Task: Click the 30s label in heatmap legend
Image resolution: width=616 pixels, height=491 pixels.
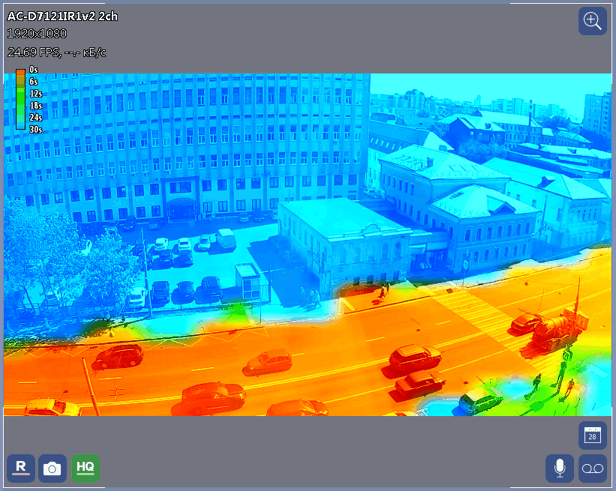Action: (36, 129)
